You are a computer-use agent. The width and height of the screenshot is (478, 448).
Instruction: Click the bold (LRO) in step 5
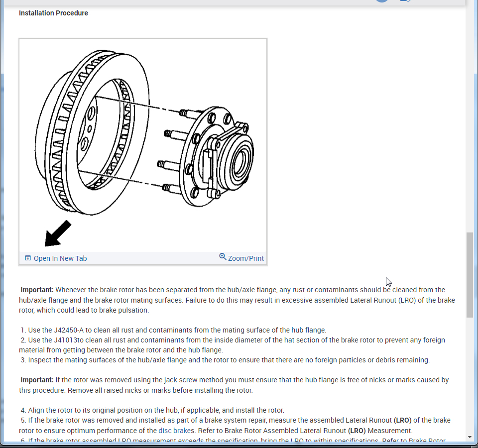402,420
